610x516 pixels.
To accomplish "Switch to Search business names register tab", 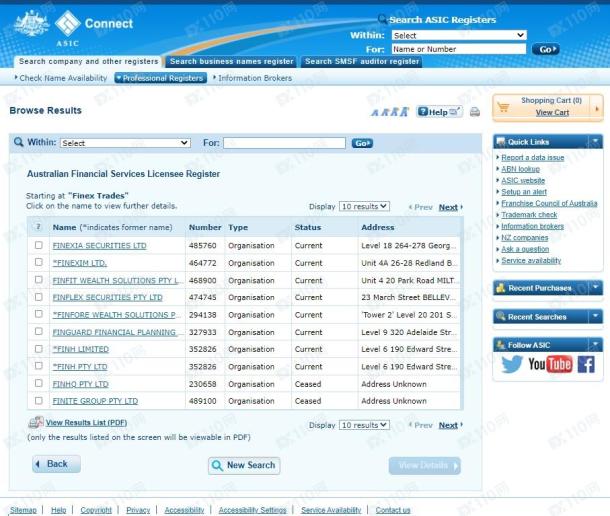I will pos(231,61).
